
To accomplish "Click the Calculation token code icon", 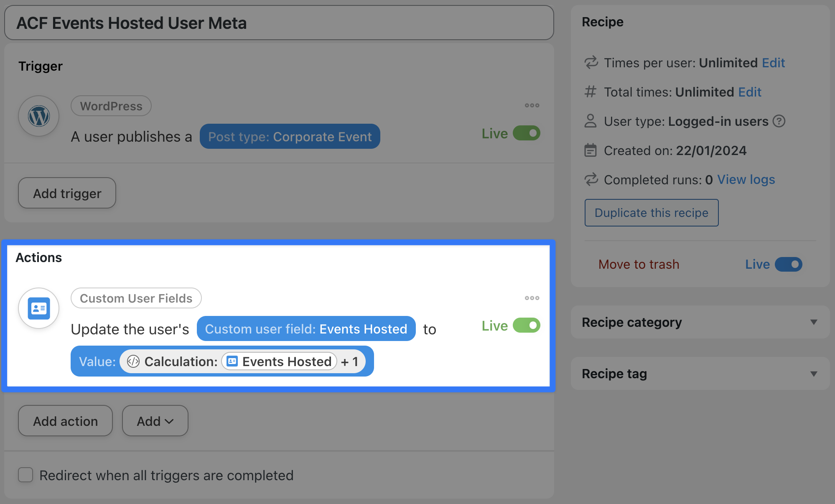I will click(133, 361).
